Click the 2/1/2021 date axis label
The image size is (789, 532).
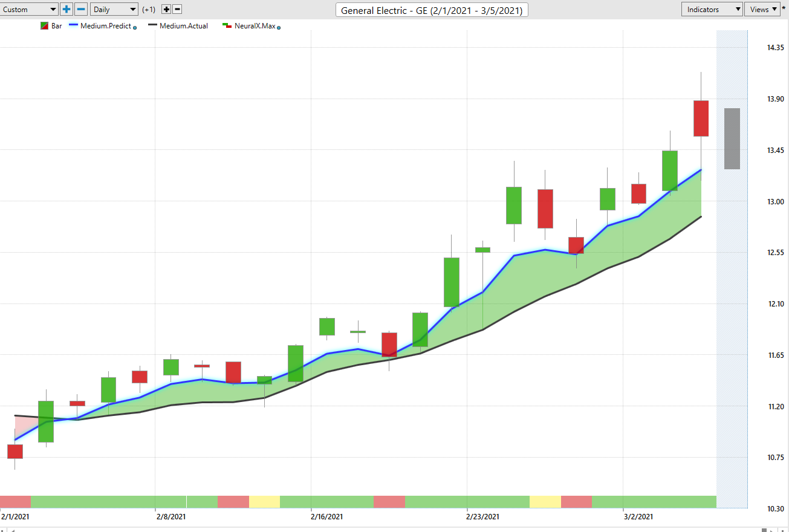15,517
